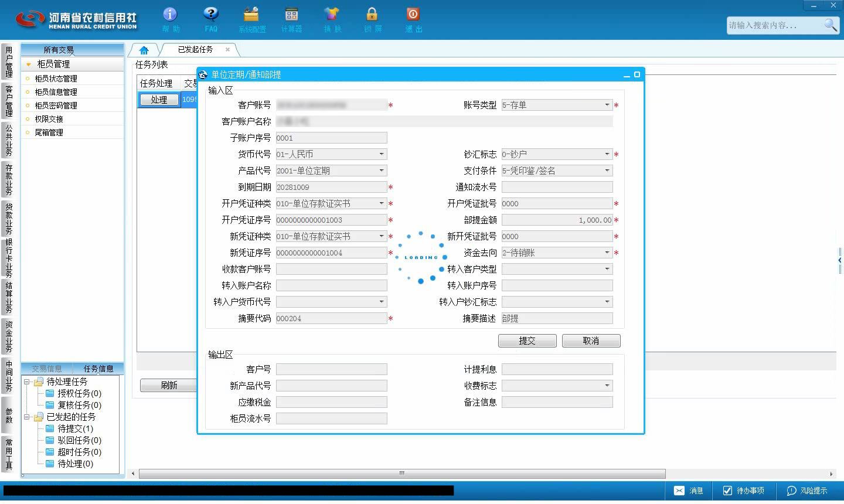Click the scrollbar right arrow
The image size is (844, 504).
tap(831, 474)
